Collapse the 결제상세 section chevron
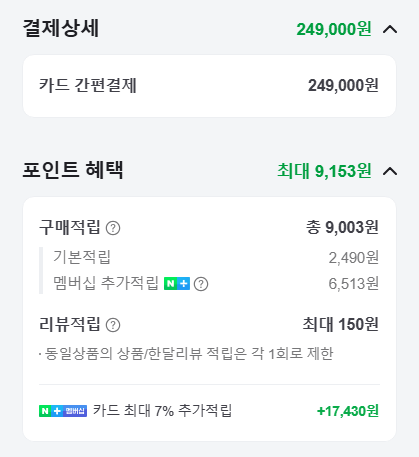The image size is (419, 457). 390,29
